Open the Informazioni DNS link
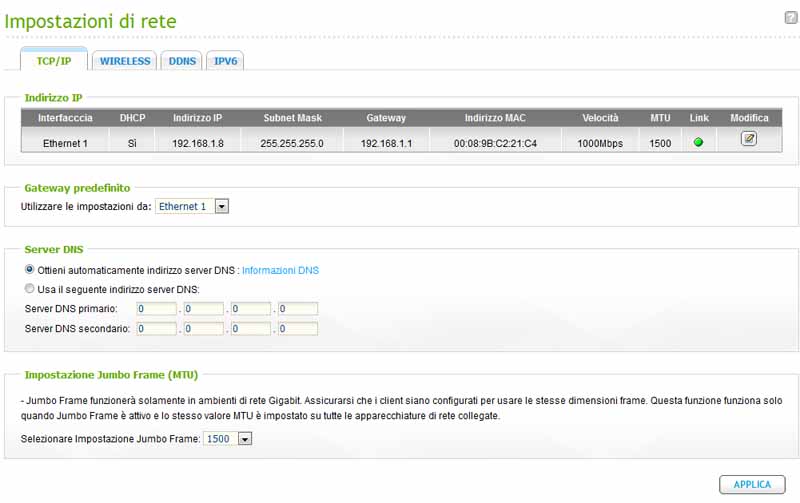Screen dimensions: 800x503 point(280,270)
